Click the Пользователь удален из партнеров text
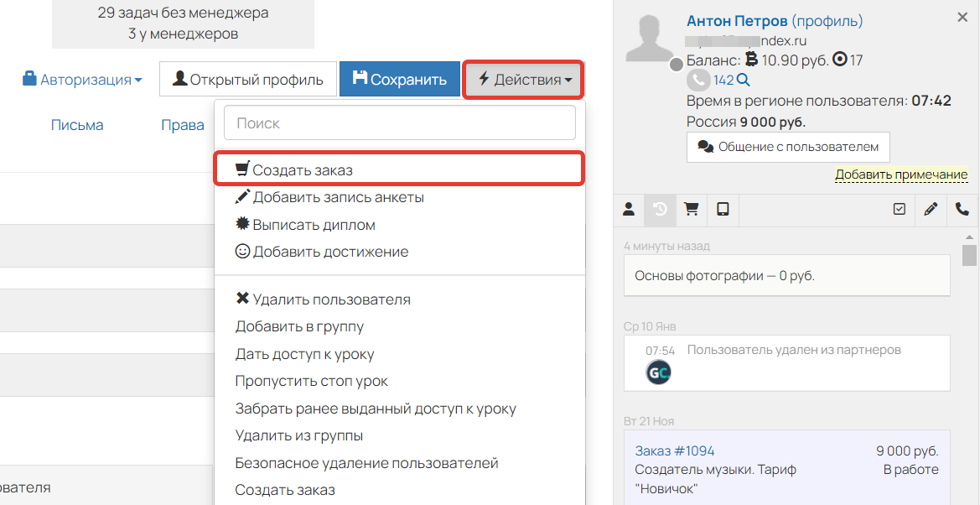The width and height of the screenshot is (980, 505). click(794, 350)
